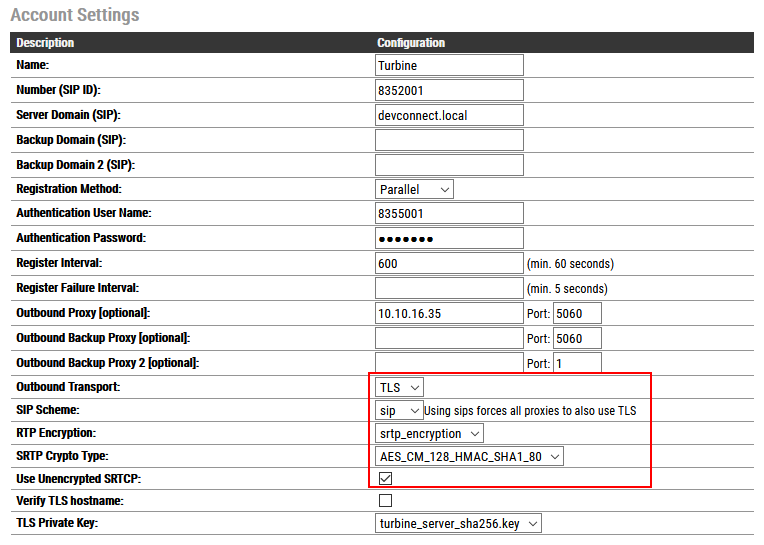Click the Name input field

coord(449,65)
